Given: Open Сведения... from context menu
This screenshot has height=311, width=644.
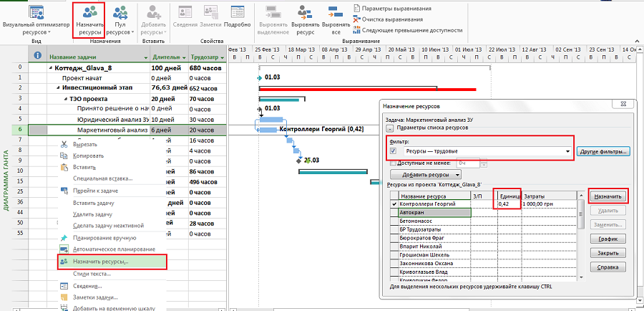Looking at the screenshot, I should pyautogui.click(x=87, y=286).
